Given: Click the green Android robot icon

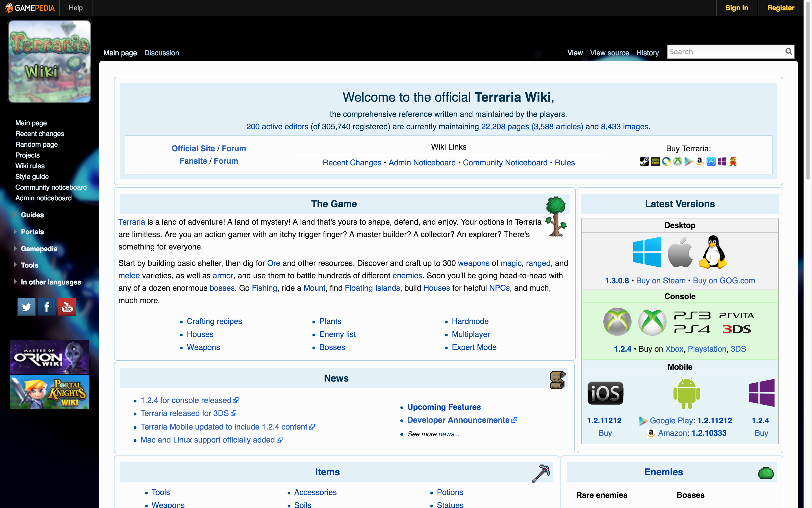Looking at the screenshot, I should pos(687,393).
